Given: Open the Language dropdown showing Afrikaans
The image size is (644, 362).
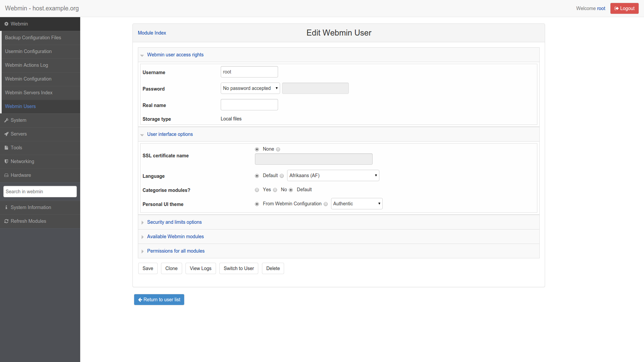Looking at the screenshot, I should [333, 175].
